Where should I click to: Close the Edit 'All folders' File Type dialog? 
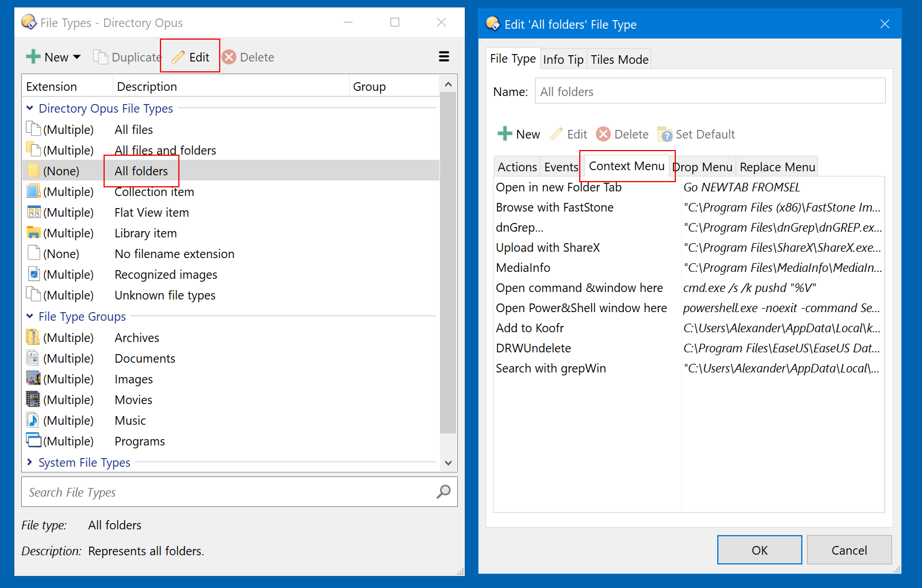(885, 24)
